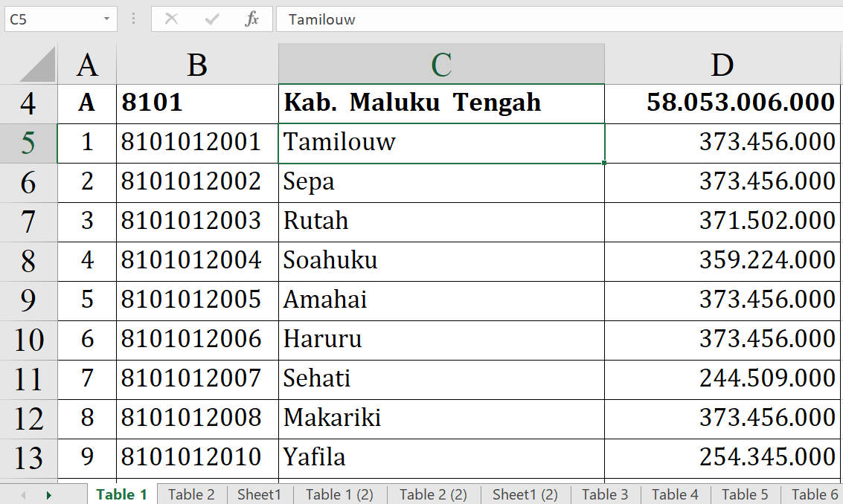The image size is (843, 504).
Task: Click the Enter checkmark icon in formula bar
Action: 212,19
